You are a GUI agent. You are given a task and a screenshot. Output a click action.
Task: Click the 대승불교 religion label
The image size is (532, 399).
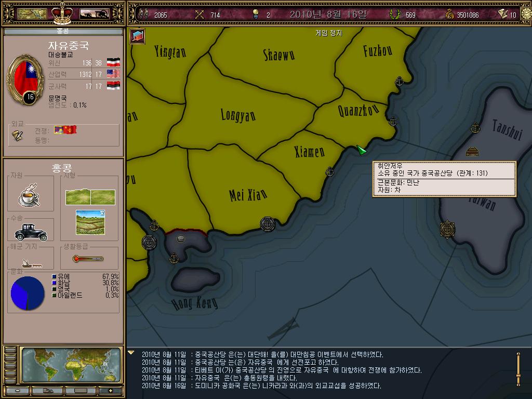60,55
